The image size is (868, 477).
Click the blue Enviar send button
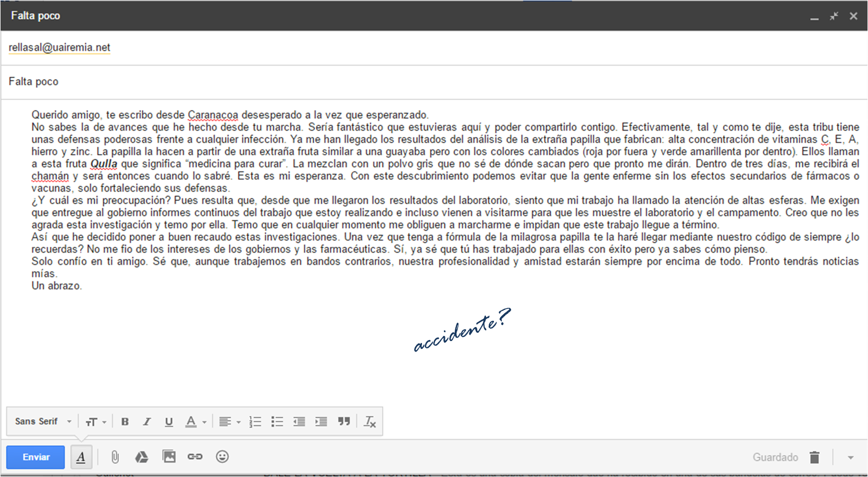point(35,457)
